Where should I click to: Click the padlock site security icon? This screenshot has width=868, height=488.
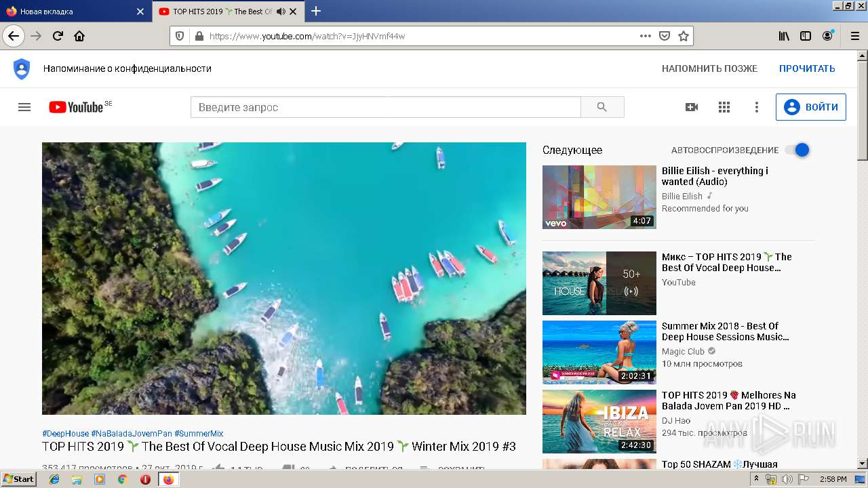[199, 36]
